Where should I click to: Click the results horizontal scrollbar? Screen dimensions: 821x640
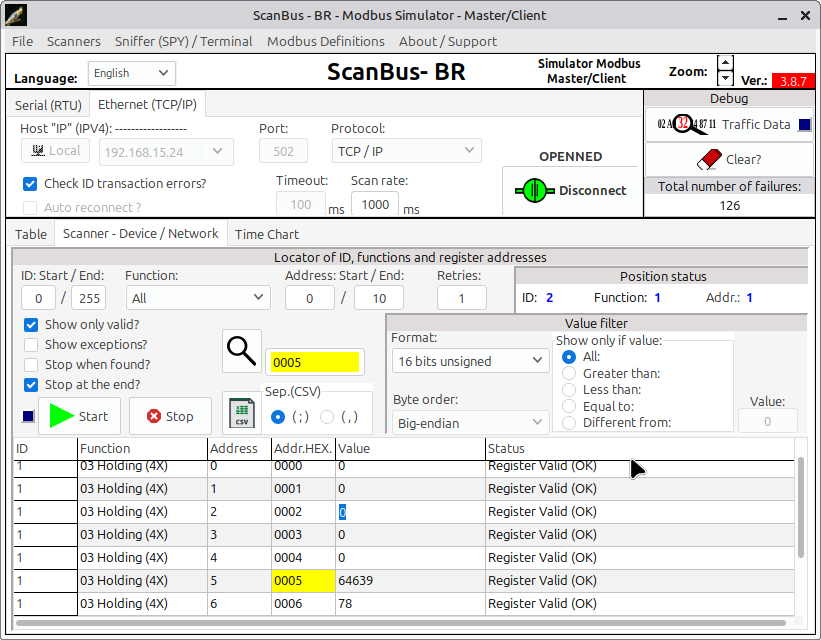[x=401, y=623]
